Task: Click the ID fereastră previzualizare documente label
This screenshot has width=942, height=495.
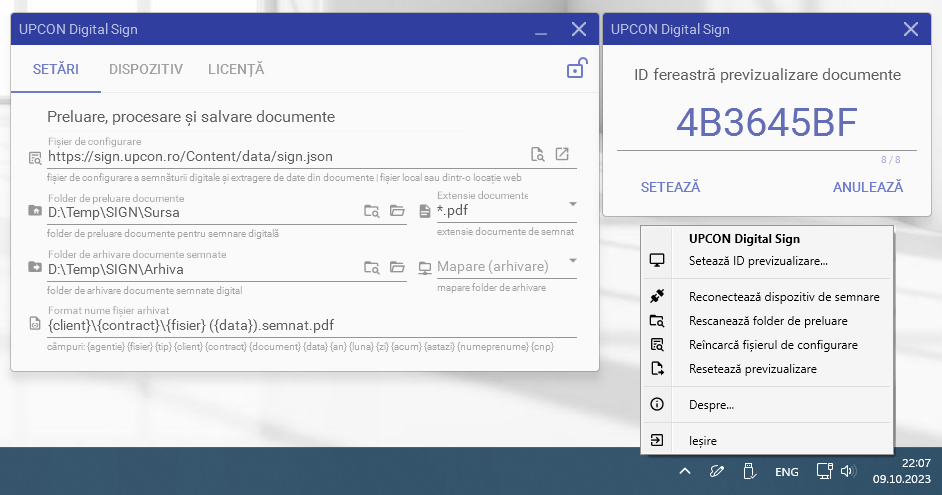Action: pyautogui.click(x=767, y=75)
